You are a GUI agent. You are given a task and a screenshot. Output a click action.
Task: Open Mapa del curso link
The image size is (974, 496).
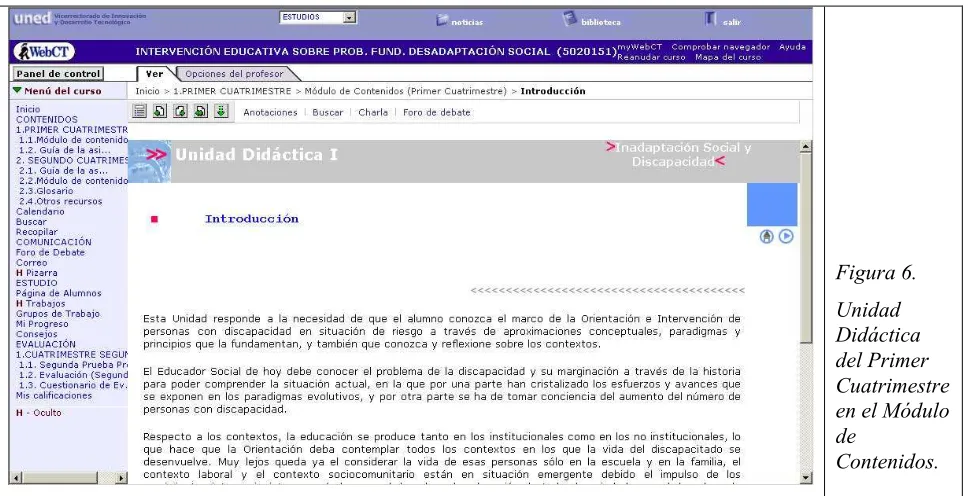coord(728,57)
